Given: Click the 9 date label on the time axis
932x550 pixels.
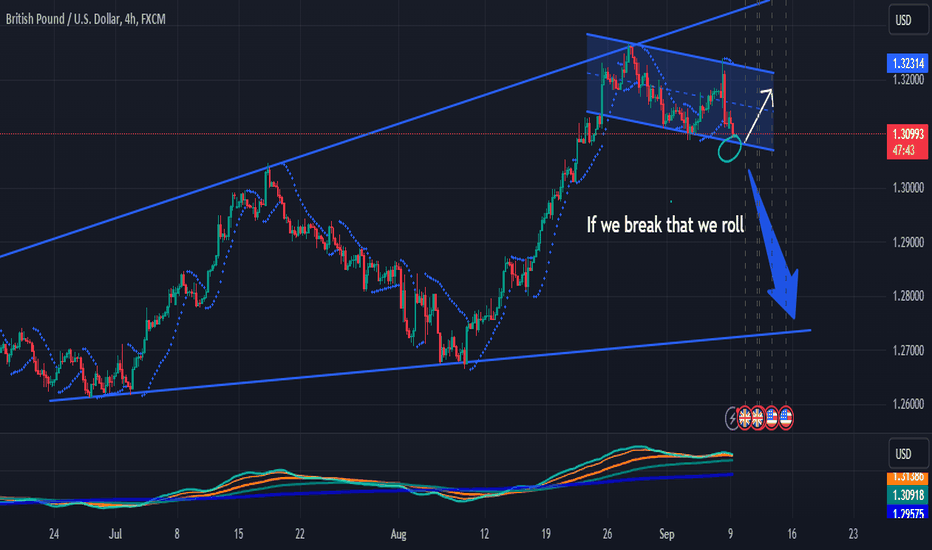Looking at the screenshot, I should tap(731, 534).
